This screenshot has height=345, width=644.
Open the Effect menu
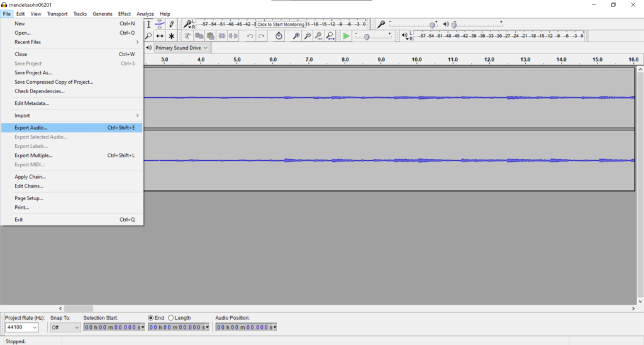pos(125,14)
